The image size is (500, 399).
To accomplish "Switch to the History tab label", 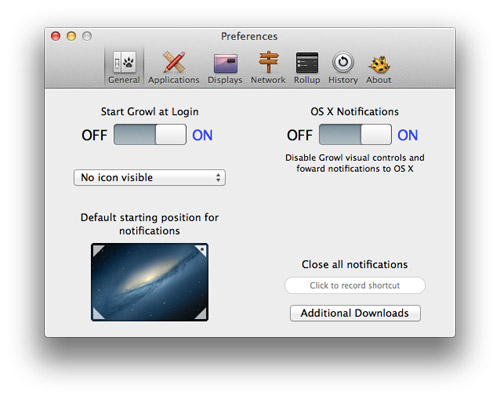I will [x=343, y=80].
